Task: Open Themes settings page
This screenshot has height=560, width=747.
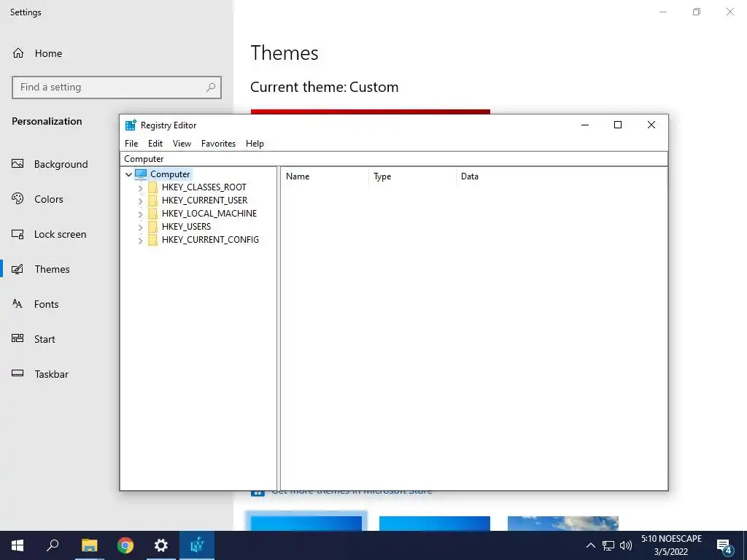Action: tap(41, 269)
